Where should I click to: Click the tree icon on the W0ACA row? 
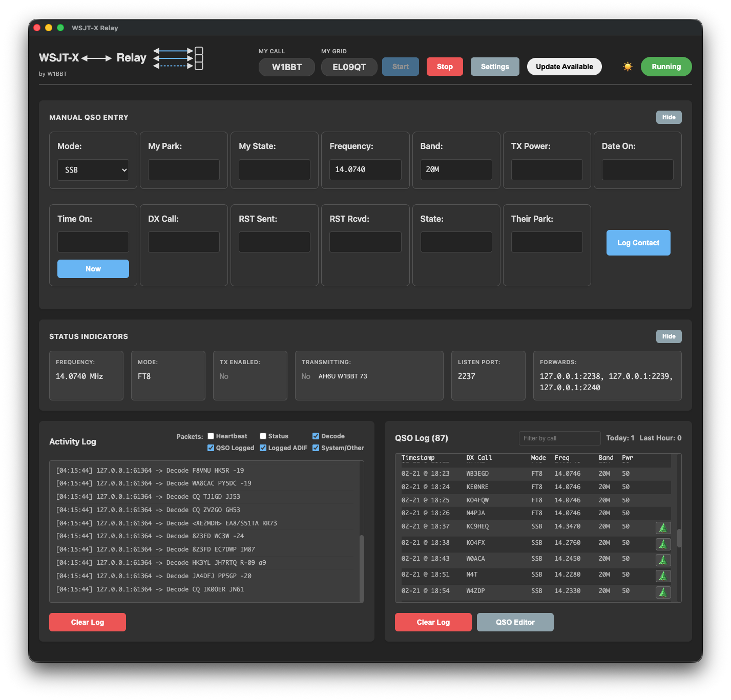[663, 560]
